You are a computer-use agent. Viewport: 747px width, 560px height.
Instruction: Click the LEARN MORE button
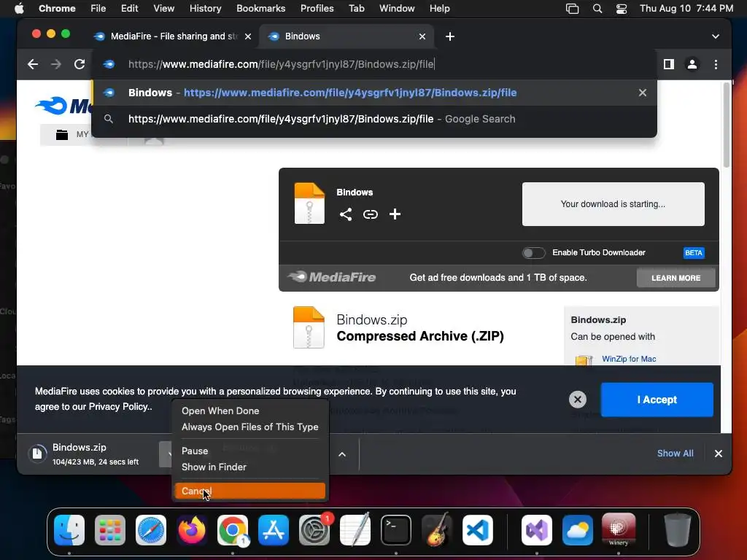(676, 278)
